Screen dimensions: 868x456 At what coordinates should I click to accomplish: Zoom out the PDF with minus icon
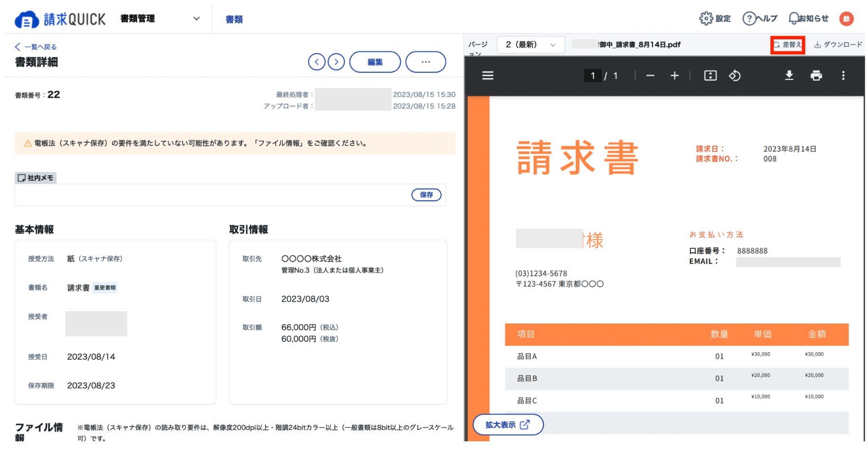(x=650, y=76)
